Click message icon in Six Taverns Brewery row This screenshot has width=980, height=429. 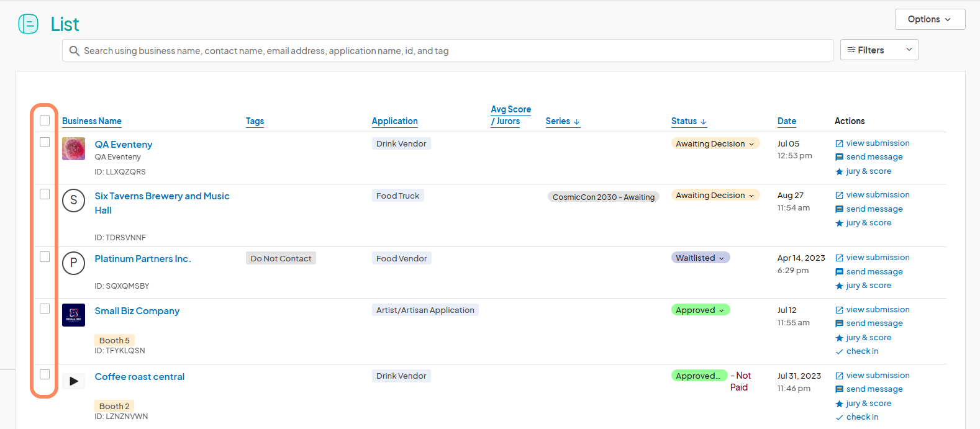(840, 210)
